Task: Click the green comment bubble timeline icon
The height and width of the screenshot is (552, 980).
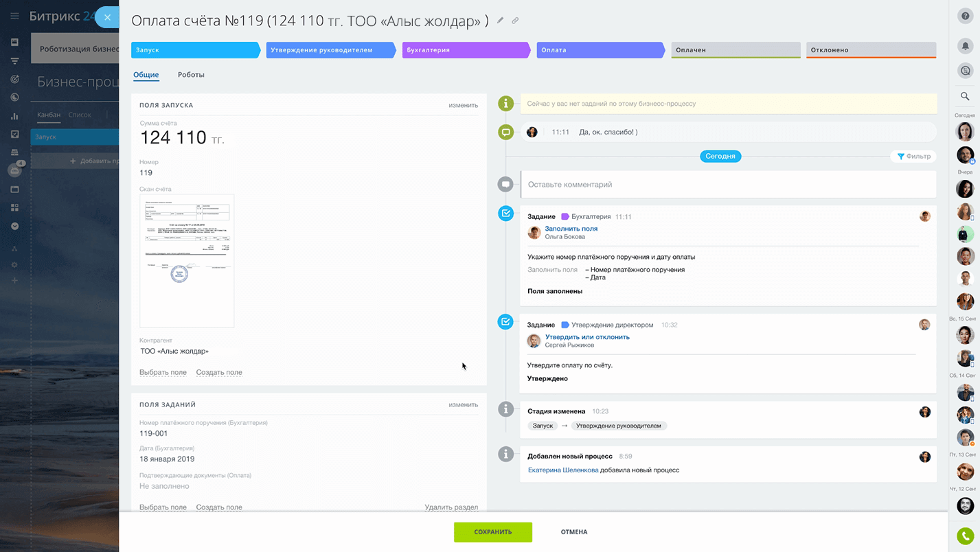Action: (x=506, y=132)
